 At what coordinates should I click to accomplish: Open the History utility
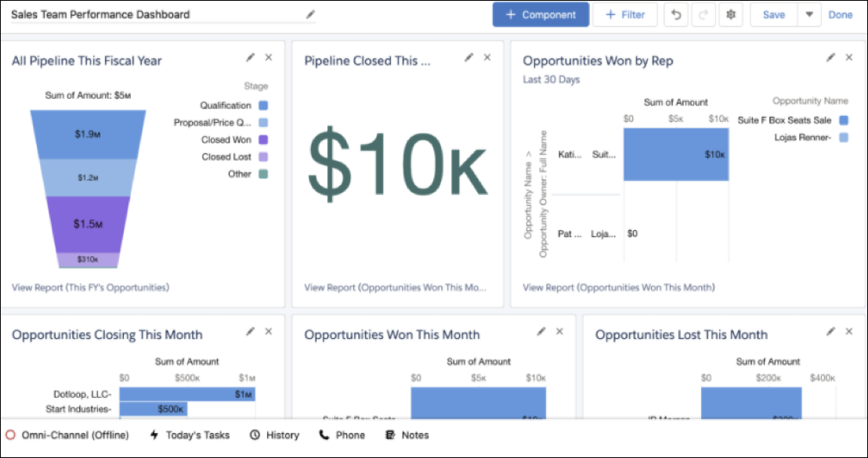pyautogui.click(x=274, y=435)
